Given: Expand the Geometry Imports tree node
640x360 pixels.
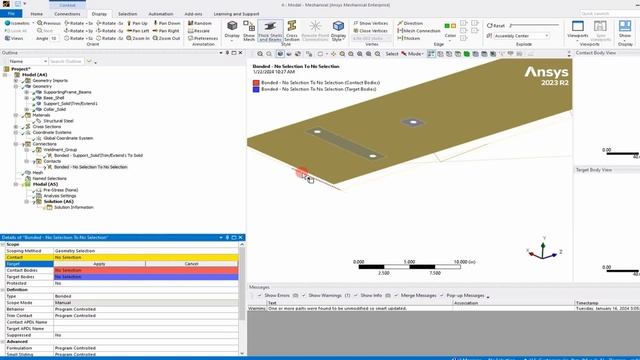Looking at the screenshot, I should [16, 81].
